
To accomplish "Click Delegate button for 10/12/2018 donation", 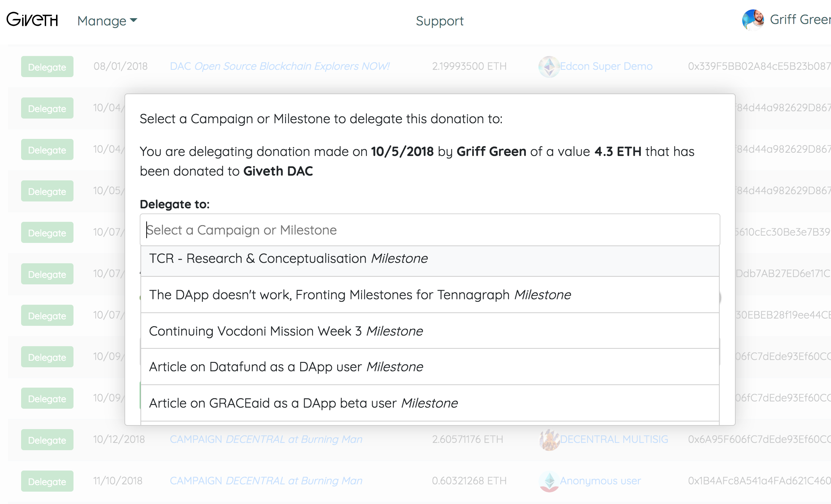I will [47, 440].
